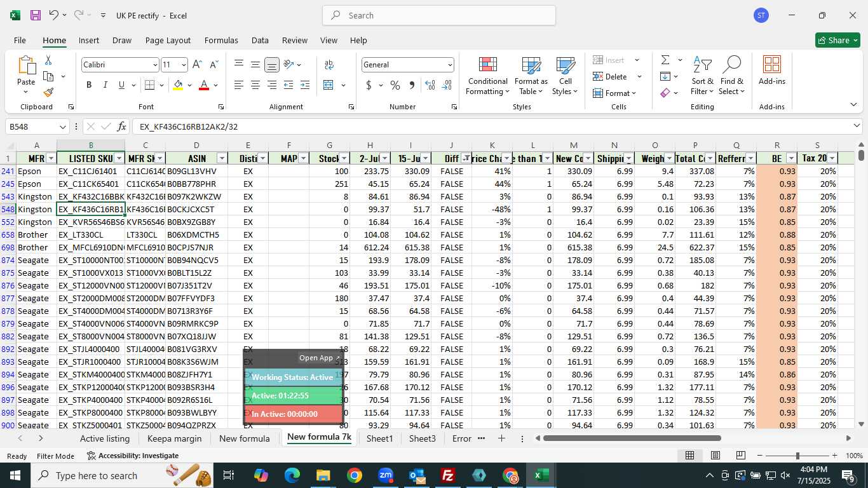Open Find & Select button
This screenshot has width=868, height=488.
tap(731, 76)
